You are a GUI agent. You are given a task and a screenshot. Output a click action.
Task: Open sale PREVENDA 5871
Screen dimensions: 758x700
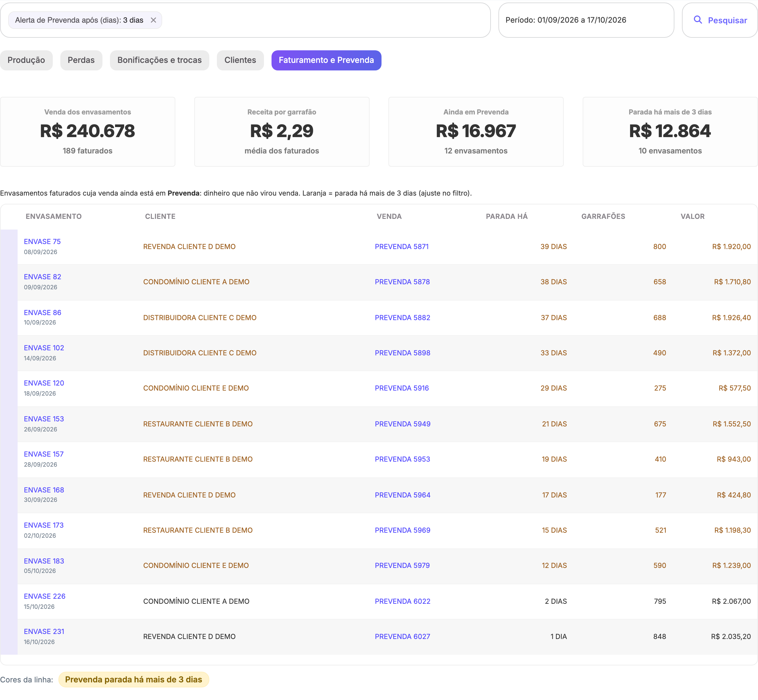coord(401,247)
